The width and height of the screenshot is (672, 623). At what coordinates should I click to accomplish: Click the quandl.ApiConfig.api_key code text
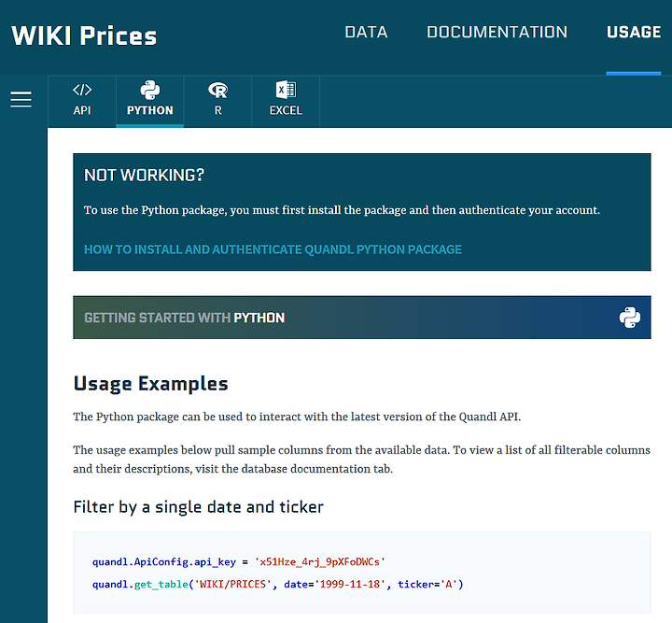point(164,561)
